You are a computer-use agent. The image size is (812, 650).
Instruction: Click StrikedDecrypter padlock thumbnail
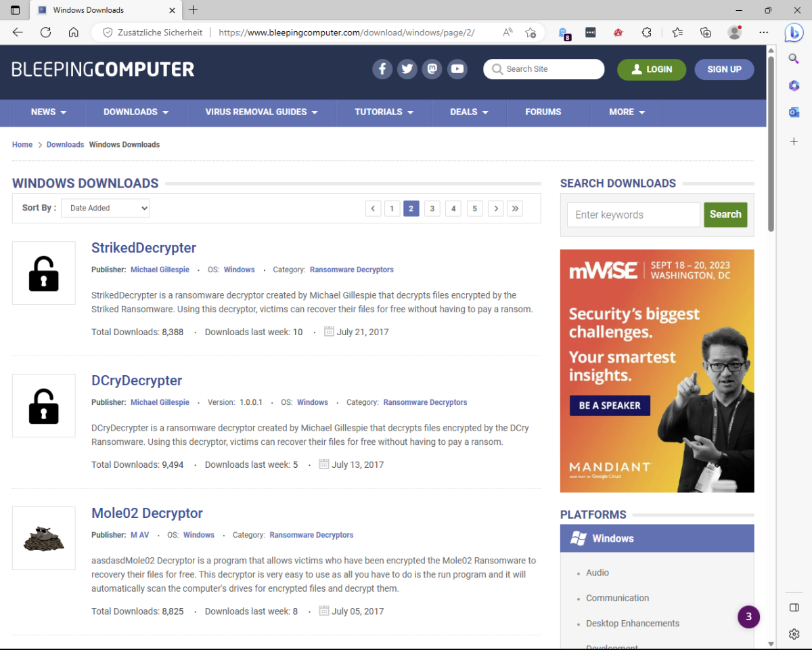pos(44,273)
